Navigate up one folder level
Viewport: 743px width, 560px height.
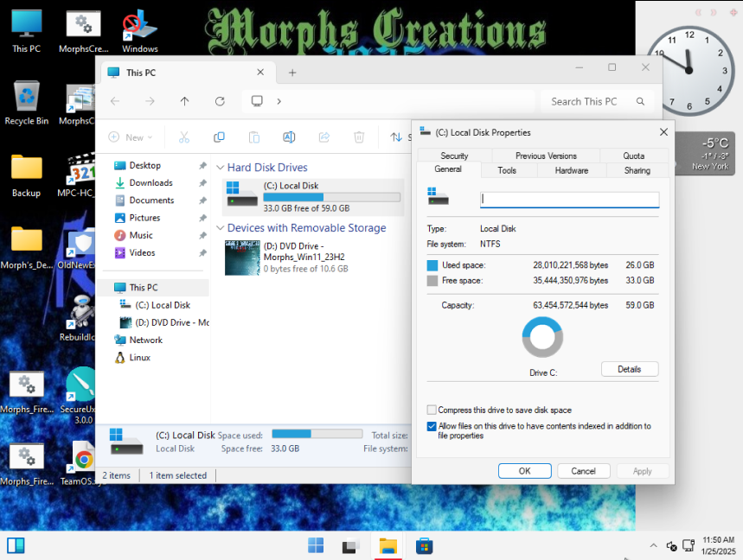pyautogui.click(x=185, y=101)
